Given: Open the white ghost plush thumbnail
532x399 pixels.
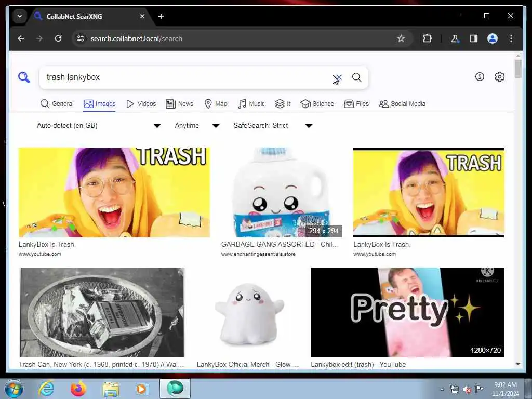Looking at the screenshot, I should pos(250,312).
